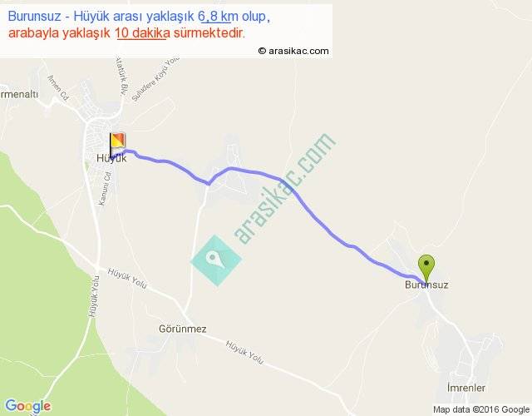Click the arasikac.com copyright text
This screenshot has width=532, height=416.
(x=293, y=51)
